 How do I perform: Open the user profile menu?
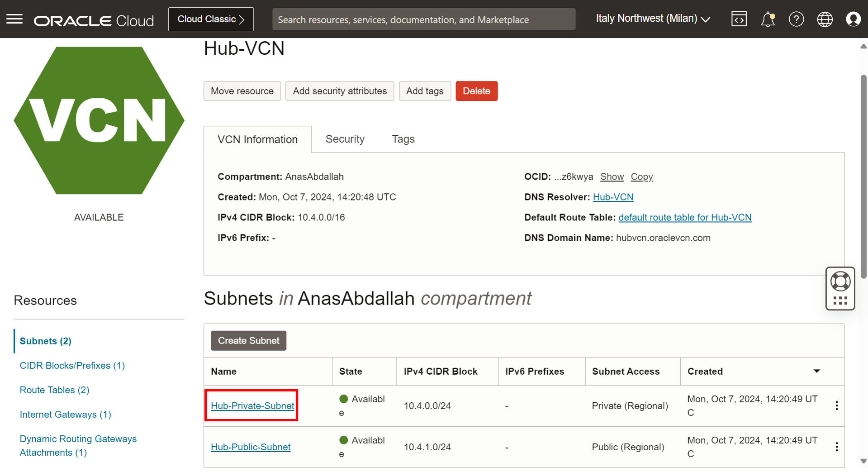(x=853, y=19)
